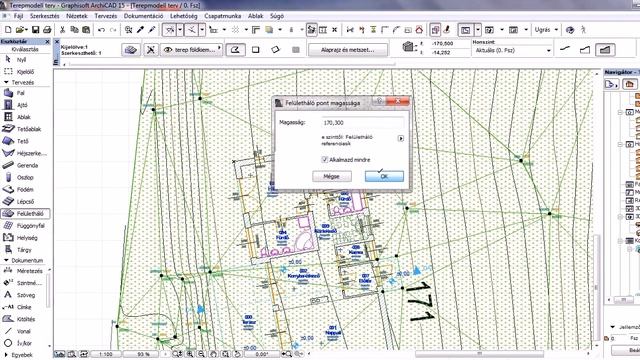
Task: Open the Szerkesztés menu
Action: click(x=44, y=16)
